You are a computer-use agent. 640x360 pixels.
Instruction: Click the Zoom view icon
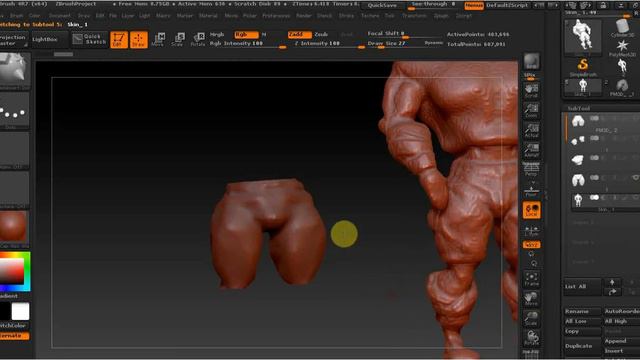531,111
